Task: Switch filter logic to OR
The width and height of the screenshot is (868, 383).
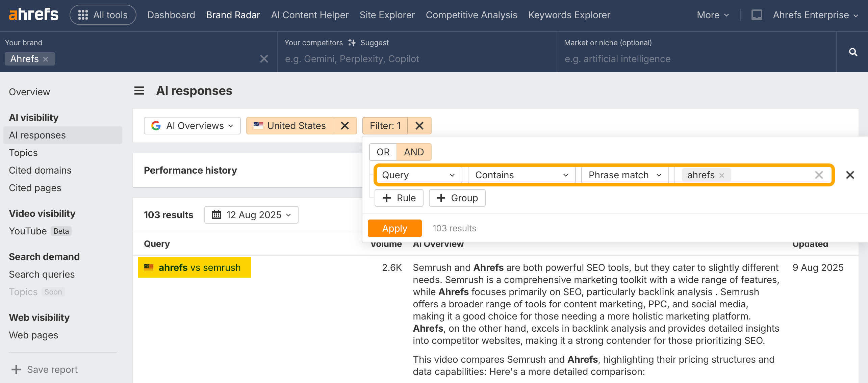Action: point(383,152)
